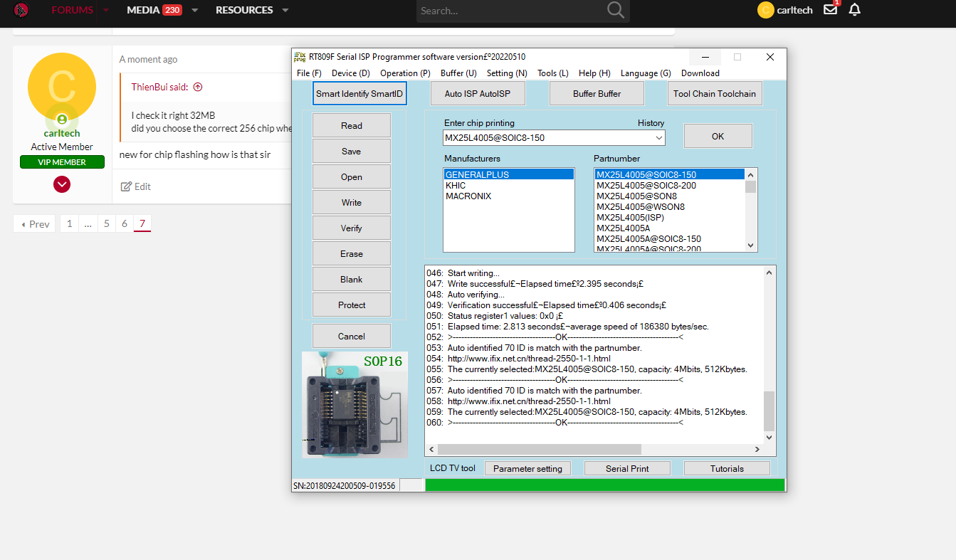Open the Language (G) menu

tap(646, 73)
